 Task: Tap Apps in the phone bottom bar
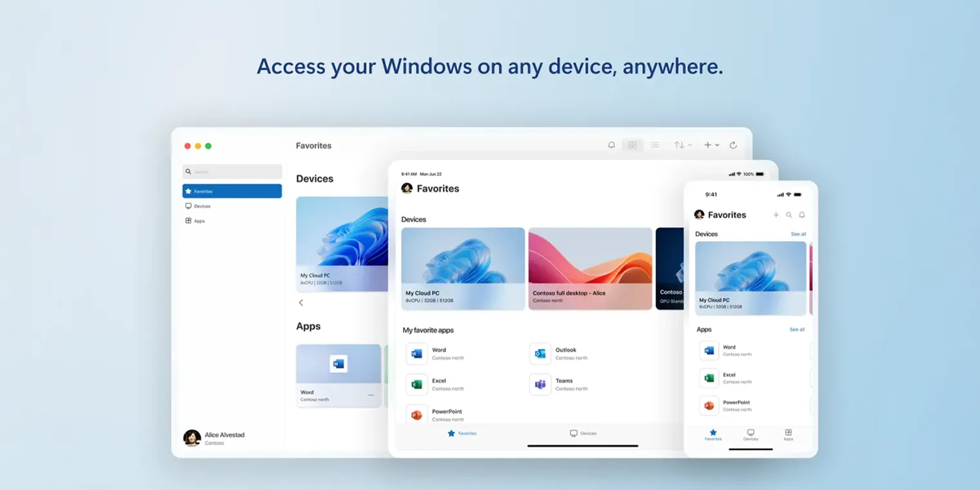coord(788,435)
